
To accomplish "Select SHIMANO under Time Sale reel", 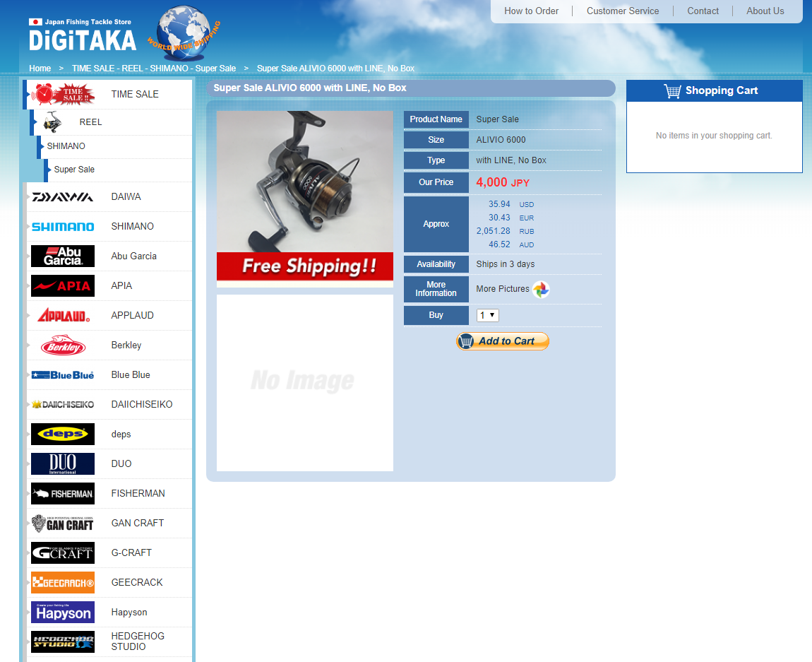I will coord(66,146).
